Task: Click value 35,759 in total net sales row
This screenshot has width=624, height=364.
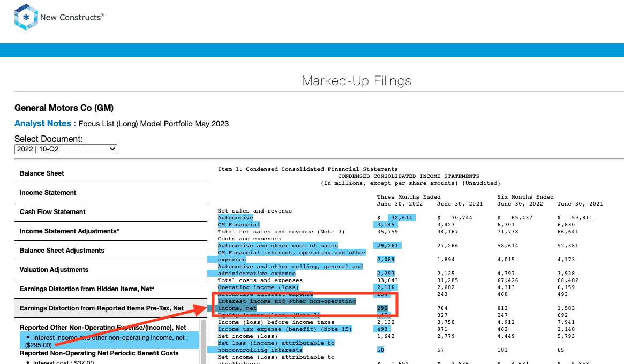Action: point(387,232)
